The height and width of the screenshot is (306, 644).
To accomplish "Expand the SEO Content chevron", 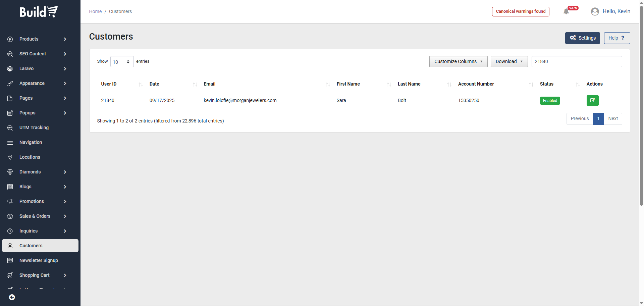I will click(65, 54).
